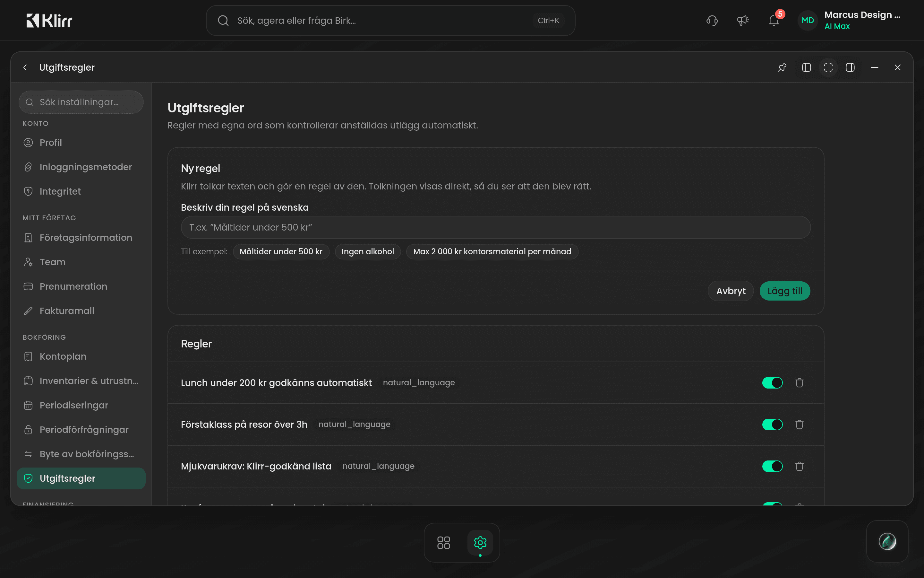924x578 pixels.
Task: Use the Måltider under 500 kr example
Action: point(281,251)
